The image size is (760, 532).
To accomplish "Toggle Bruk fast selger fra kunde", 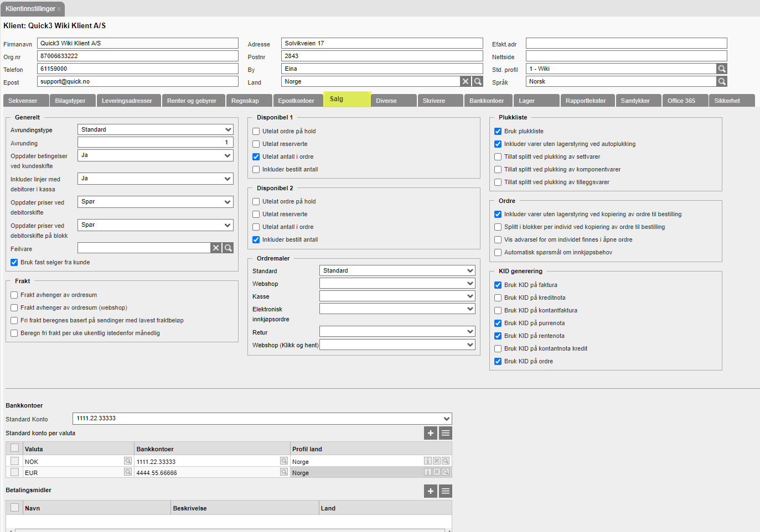I will [x=14, y=262].
